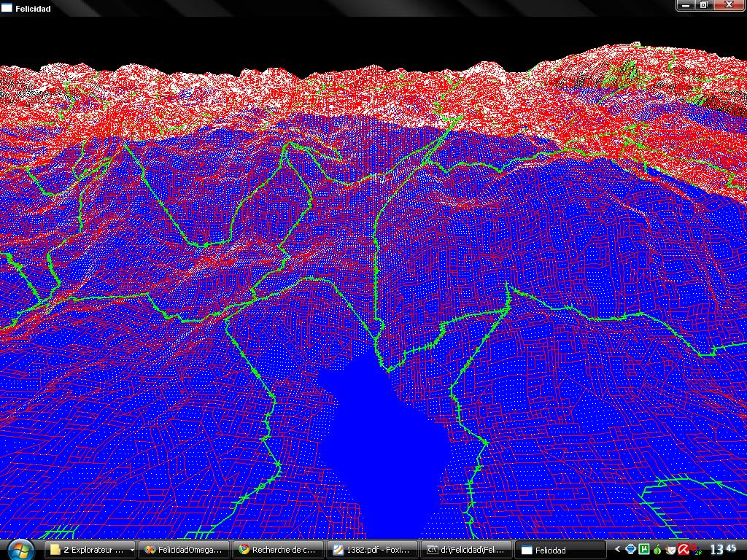Click the blue diamond-shaped tray icon
Viewport: 747px width, 560px height.
coord(631,549)
